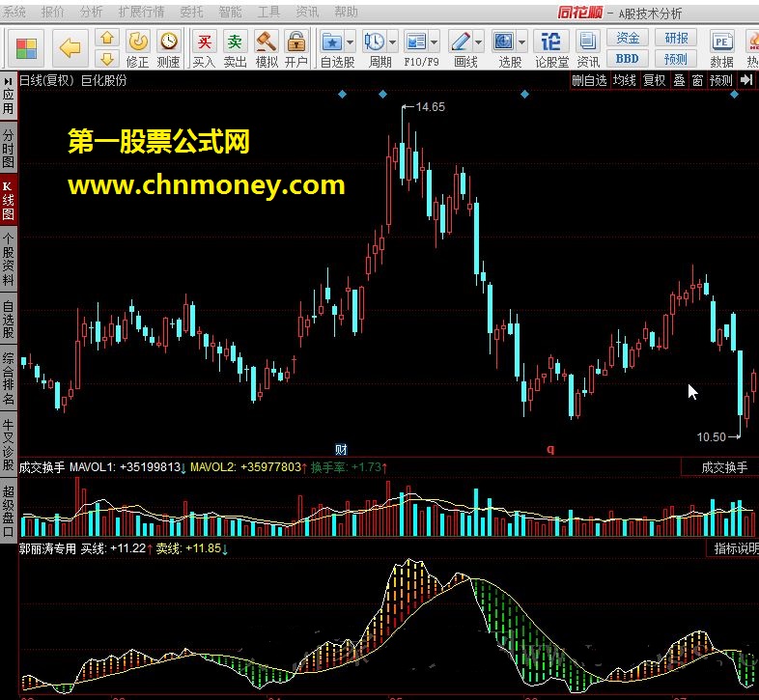Click the 日线(复权) 巨化股份 chart title
The width and height of the screenshot is (759, 700).
click(x=73, y=80)
